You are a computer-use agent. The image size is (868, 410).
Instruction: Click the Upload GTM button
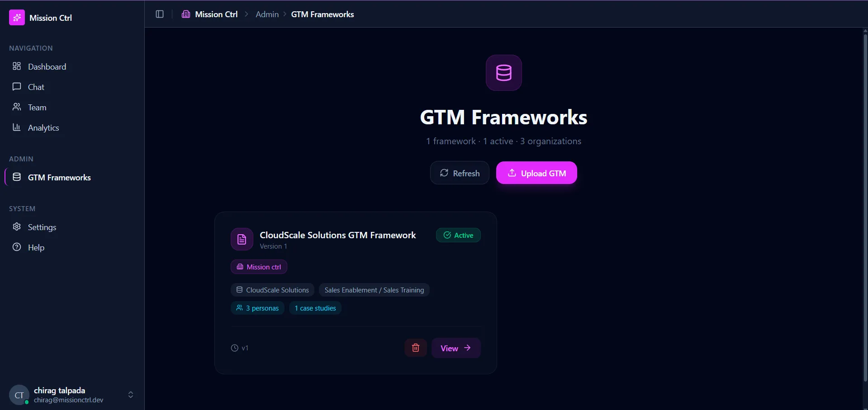point(536,173)
